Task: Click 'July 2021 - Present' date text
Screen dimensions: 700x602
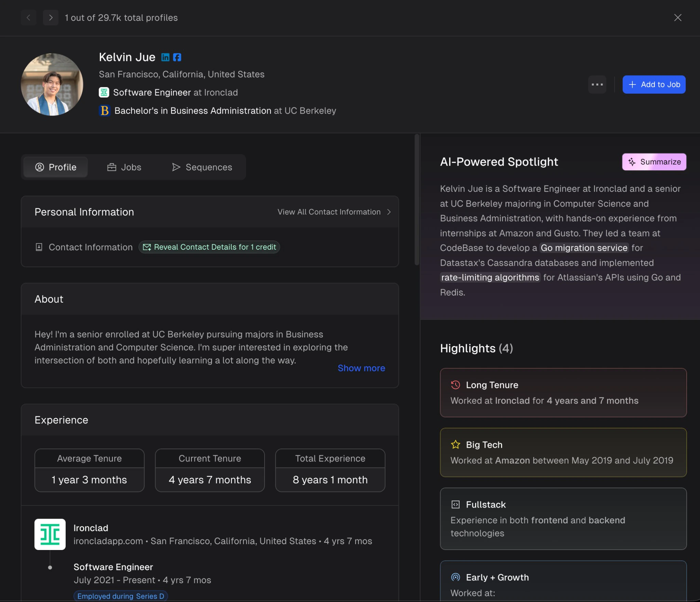Action: click(x=115, y=580)
